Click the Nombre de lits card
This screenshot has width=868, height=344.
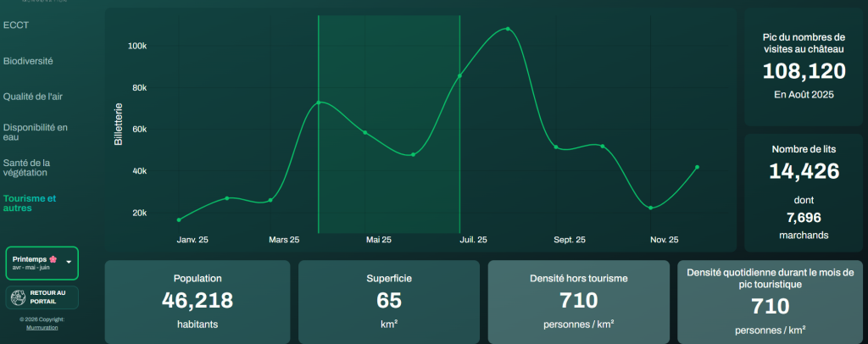(x=804, y=193)
